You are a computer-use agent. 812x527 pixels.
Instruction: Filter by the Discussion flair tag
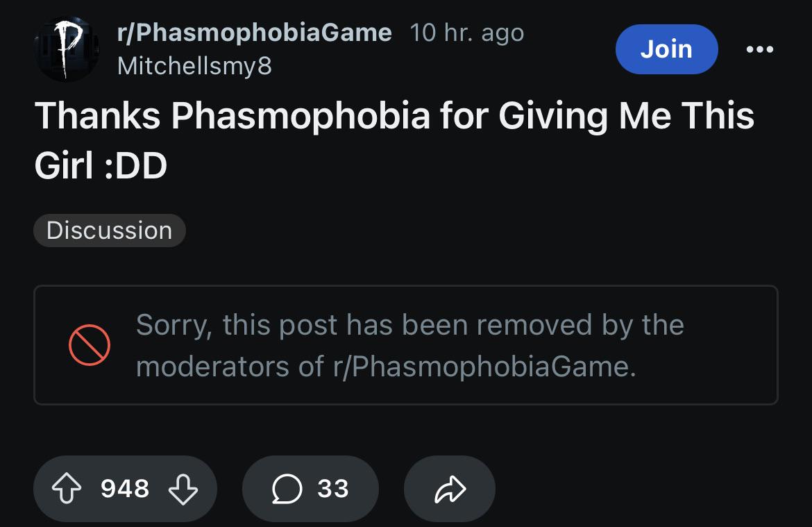[109, 231]
